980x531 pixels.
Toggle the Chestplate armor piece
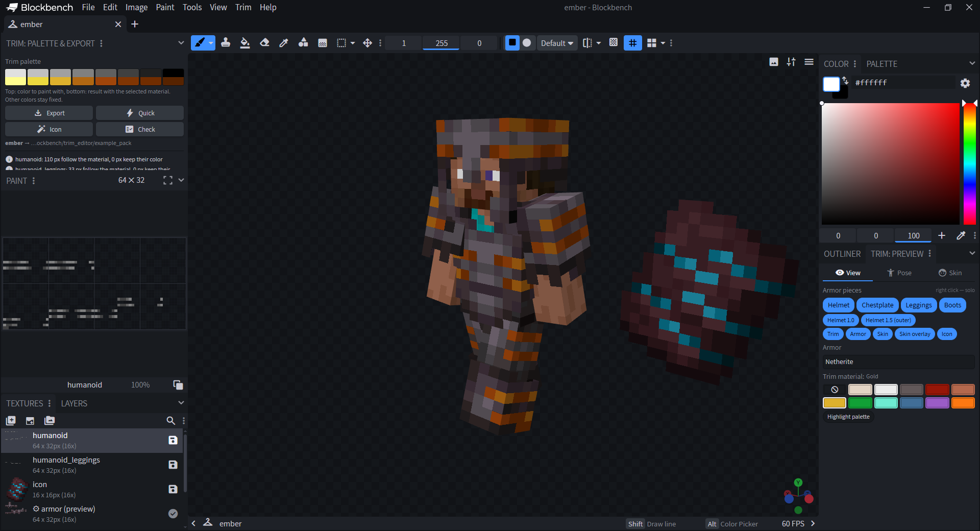(877, 305)
